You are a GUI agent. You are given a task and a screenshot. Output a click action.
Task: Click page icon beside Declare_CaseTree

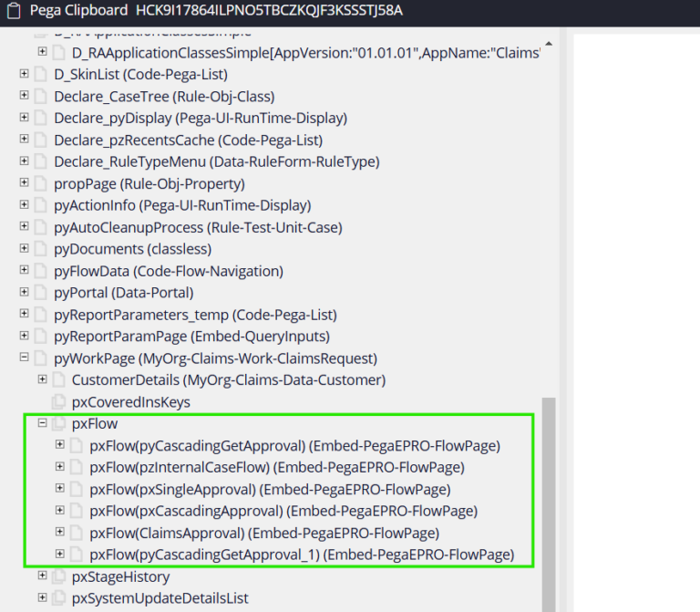pos(41,96)
